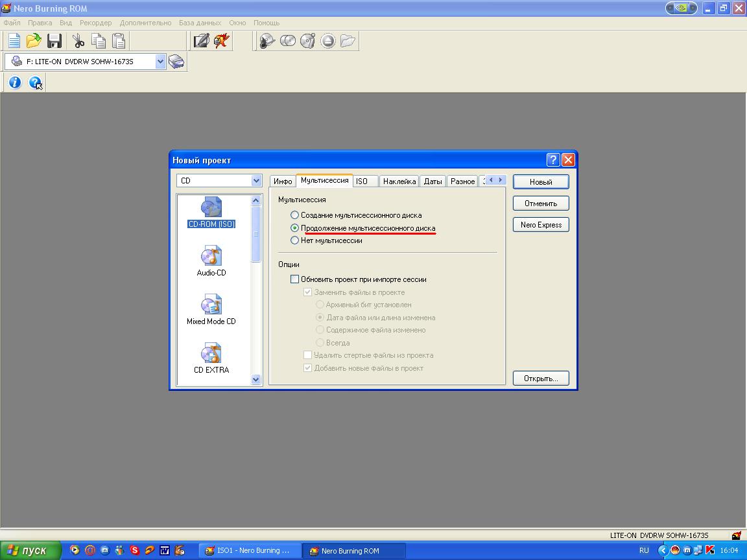Save the compilation with the floppy icon
Viewport: 747px width, 560px height.
click(54, 41)
